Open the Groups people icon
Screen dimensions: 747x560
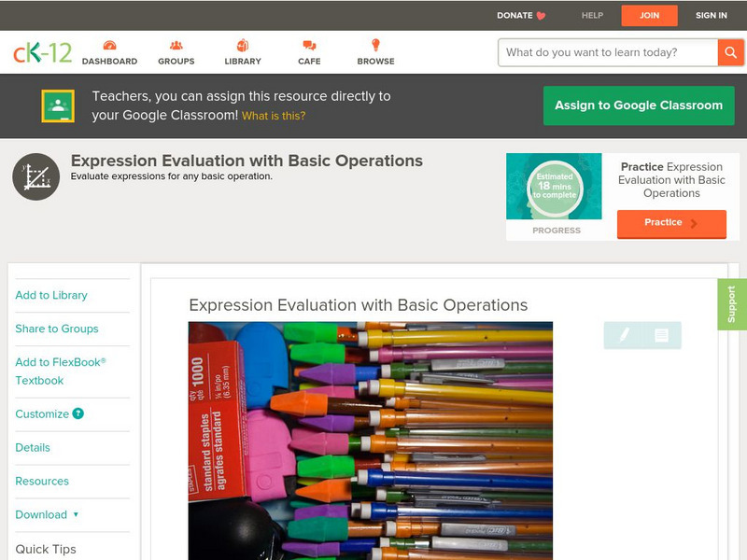coord(176,45)
